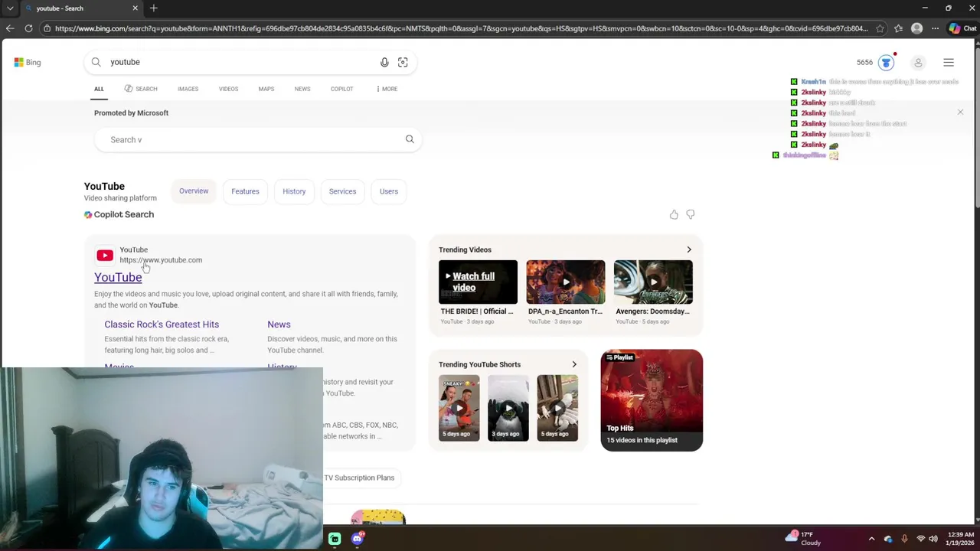Select the Users pill
980x551 pixels.
click(x=389, y=191)
